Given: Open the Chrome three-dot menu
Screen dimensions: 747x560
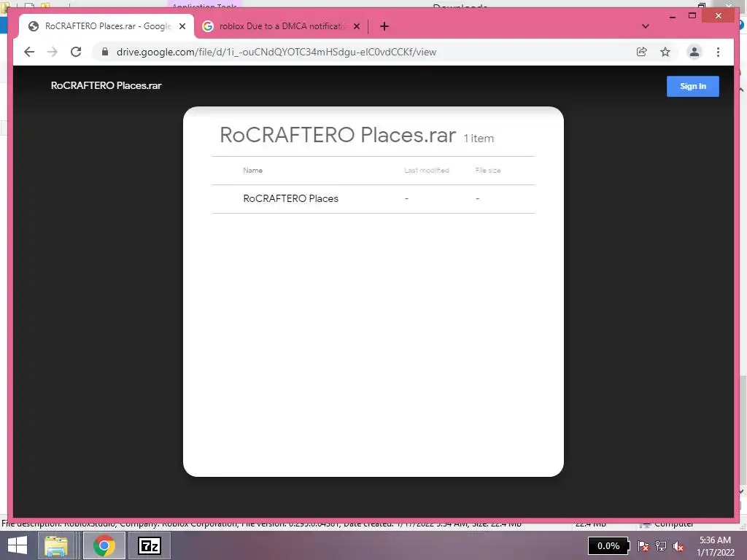Looking at the screenshot, I should (718, 52).
